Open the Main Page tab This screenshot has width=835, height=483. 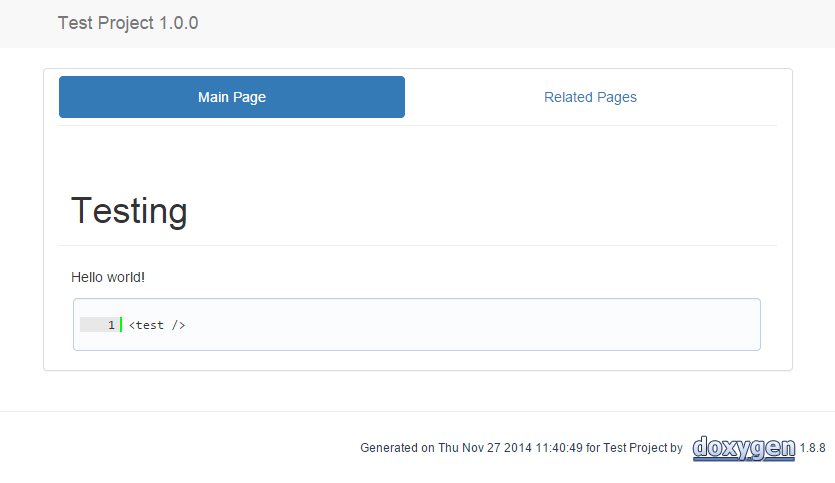[232, 97]
